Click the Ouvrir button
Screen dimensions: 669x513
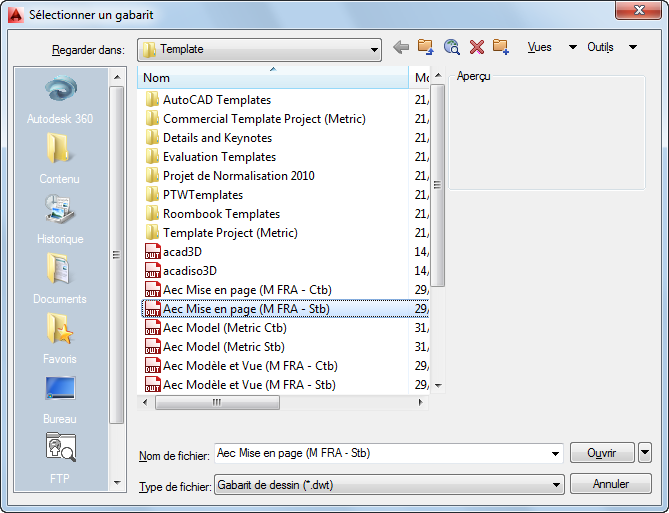pos(602,453)
